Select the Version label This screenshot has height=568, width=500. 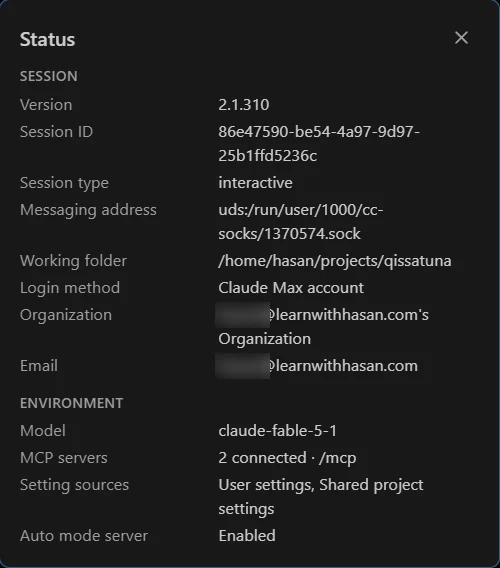coord(46,105)
